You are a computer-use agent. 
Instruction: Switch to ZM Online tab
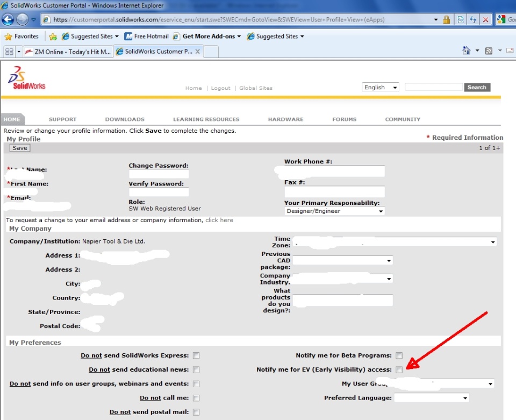click(68, 52)
